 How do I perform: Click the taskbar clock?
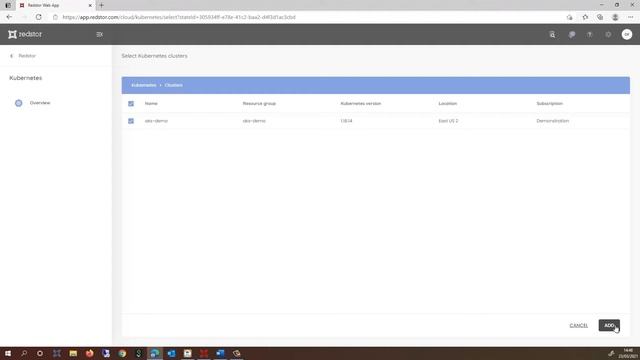(628, 353)
